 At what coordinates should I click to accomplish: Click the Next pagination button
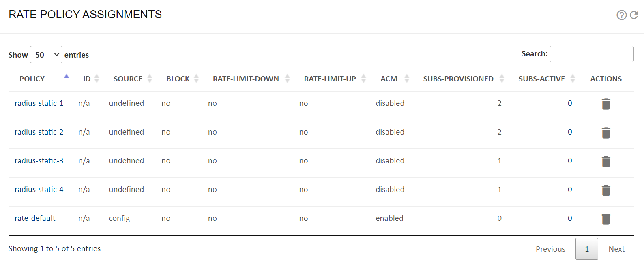pyautogui.click(x=616, y=249)
